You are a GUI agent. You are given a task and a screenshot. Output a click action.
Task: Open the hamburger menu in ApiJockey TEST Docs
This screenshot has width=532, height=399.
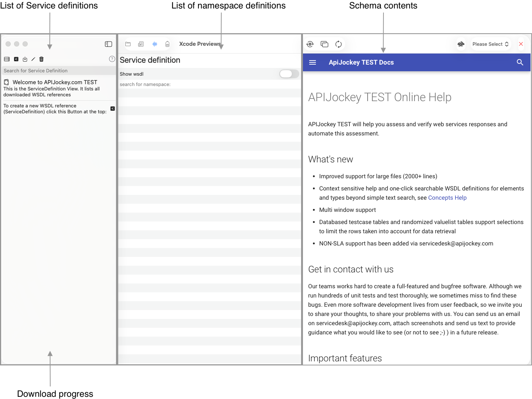coord(313,62)
